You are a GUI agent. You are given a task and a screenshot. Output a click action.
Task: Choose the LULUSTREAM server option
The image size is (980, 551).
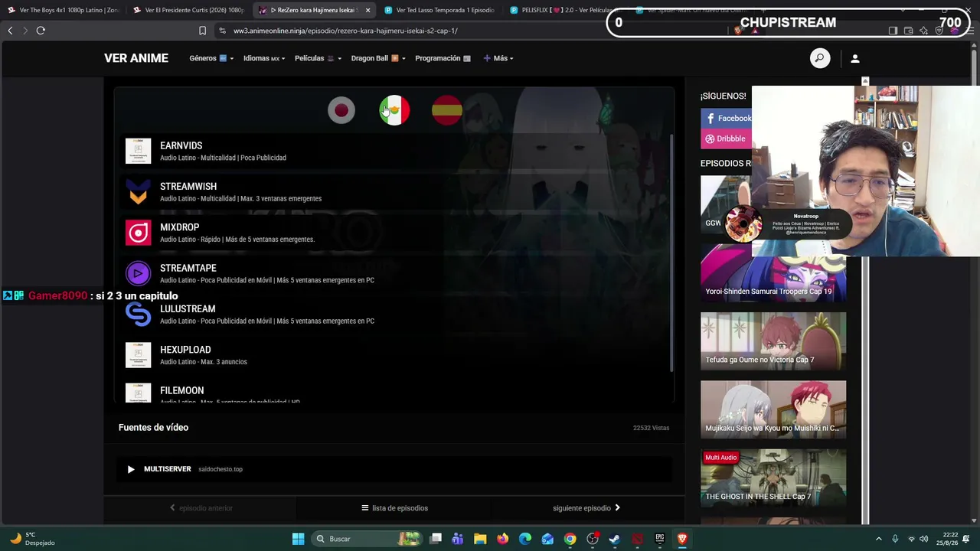[394, 315]
